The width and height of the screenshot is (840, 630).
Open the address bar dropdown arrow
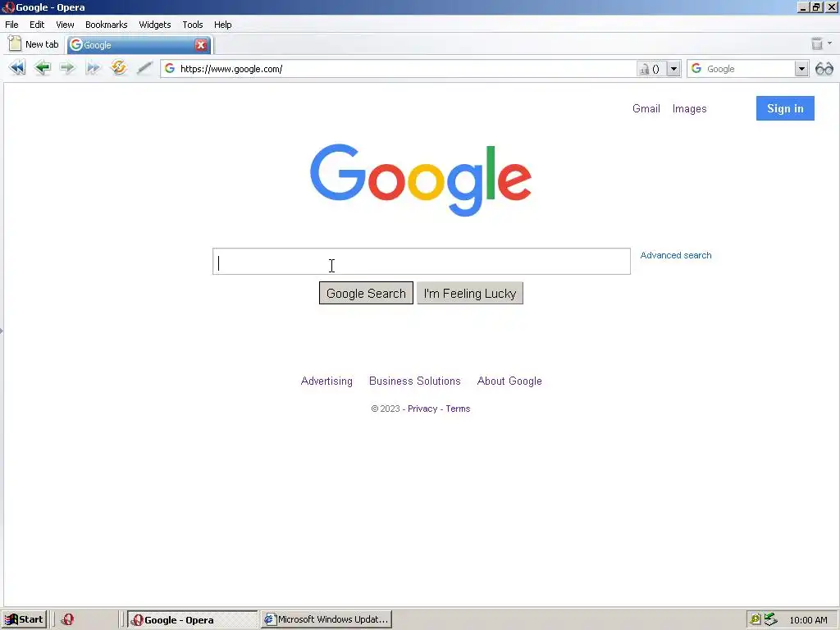coord(673,69)
